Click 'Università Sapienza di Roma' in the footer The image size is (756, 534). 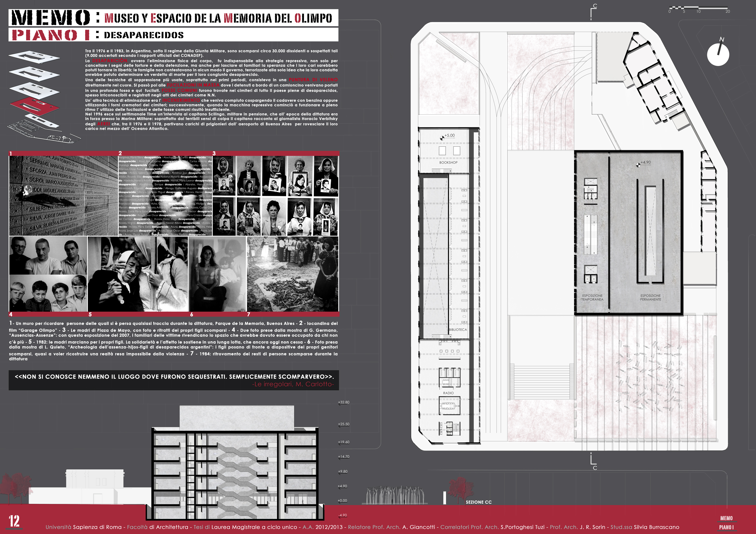point(84,527)
